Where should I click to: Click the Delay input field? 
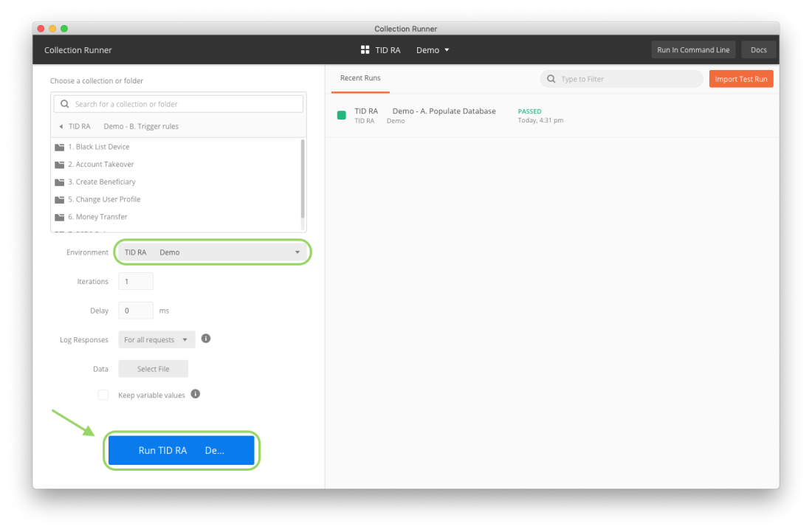click(x=136, y=311)
